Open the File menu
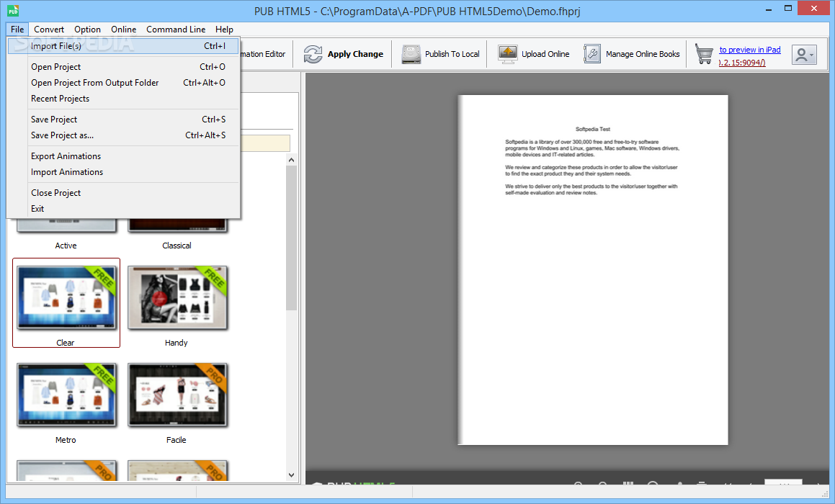835x504 pixels. 17,30
